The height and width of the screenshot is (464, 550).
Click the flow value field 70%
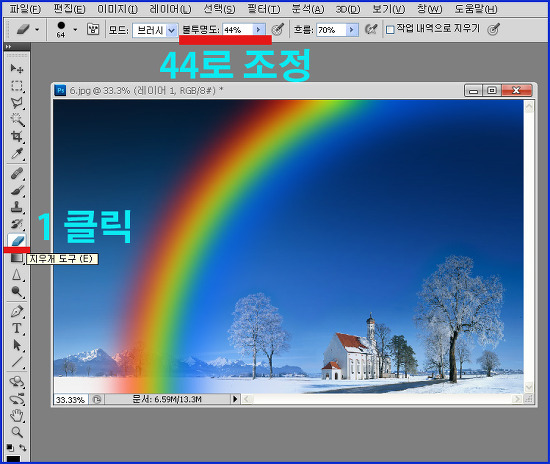pos(331,30)
